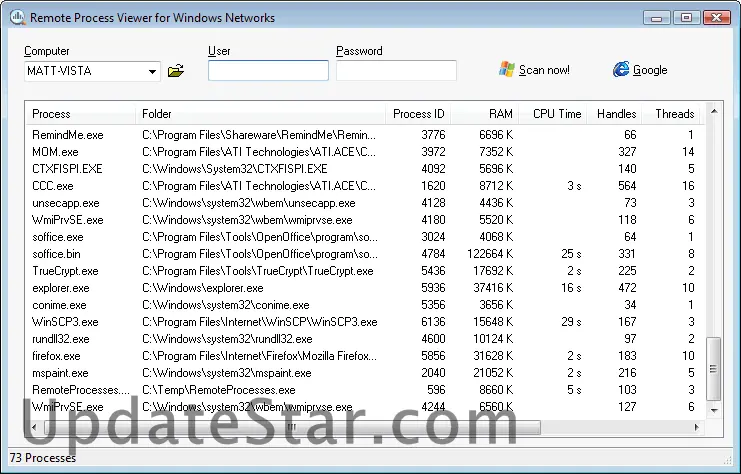This screenshot has width=741, height=474.
Task: Select the firefox.exe process row
Action: [365, 356]
